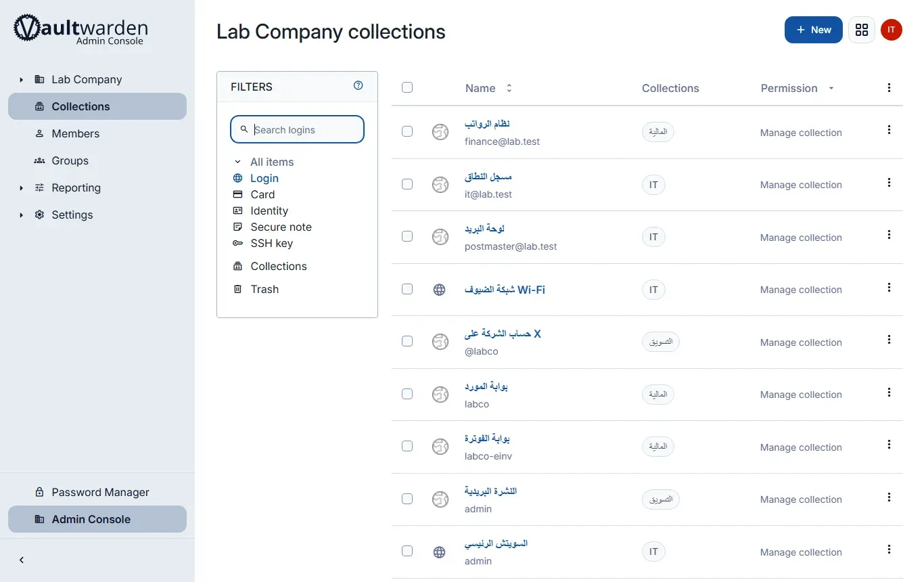Expand the Settings section arrow
This screenshot has width=924, height=582.
tap(21, 215)
